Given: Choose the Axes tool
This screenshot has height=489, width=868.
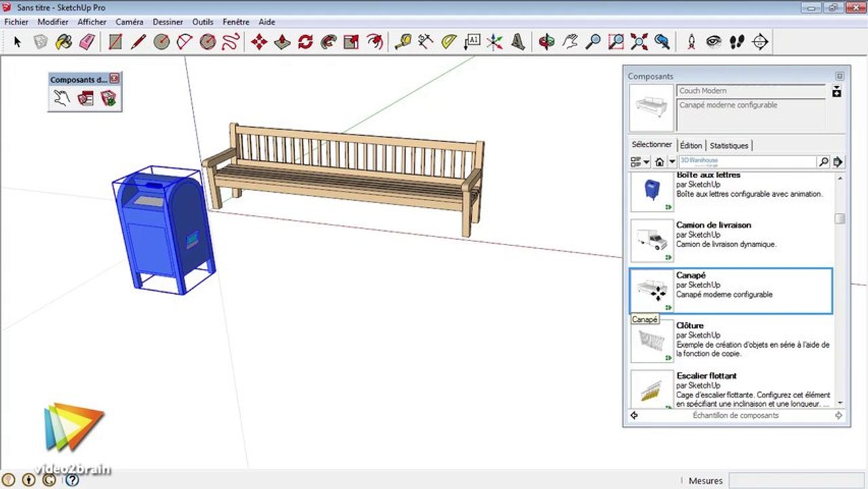Looking at the screenshot, I should point(495,42).
